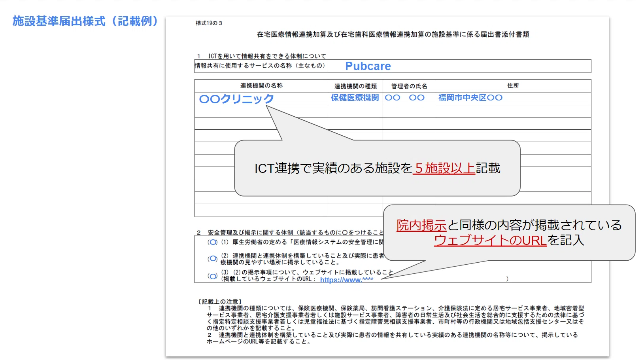Click the red underlined text 院内掲示
This screenshot has width=644, height=360.
(x=421, y=225)
